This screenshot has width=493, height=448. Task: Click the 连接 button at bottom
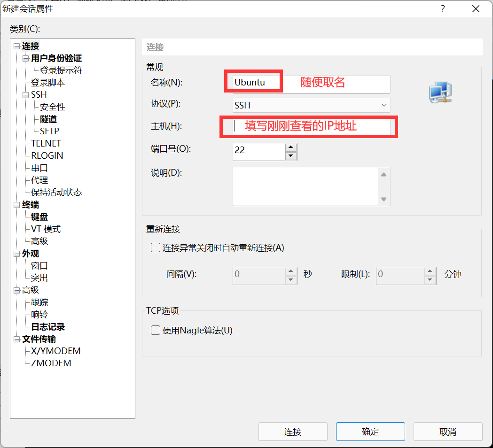pos(293,432)
